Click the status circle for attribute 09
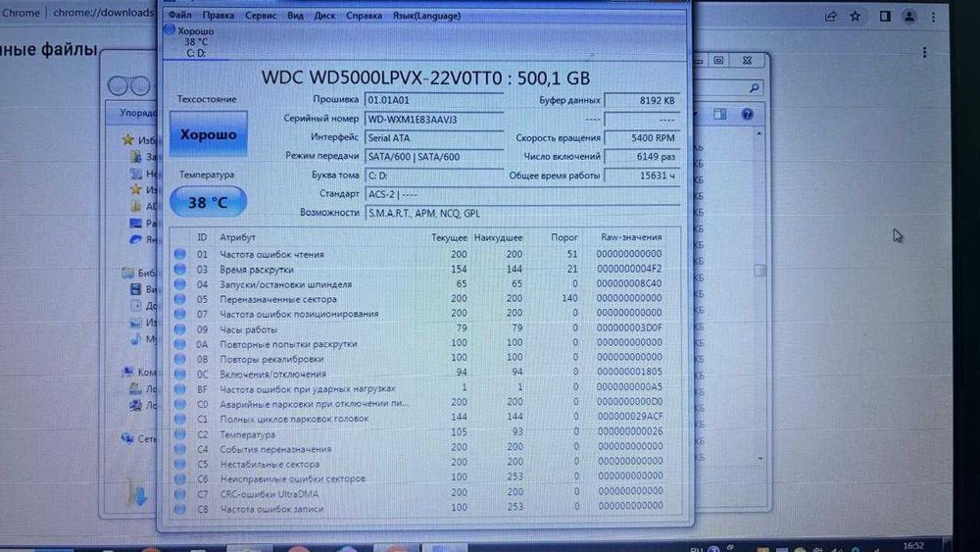The image size is (980, 552). 180,328
